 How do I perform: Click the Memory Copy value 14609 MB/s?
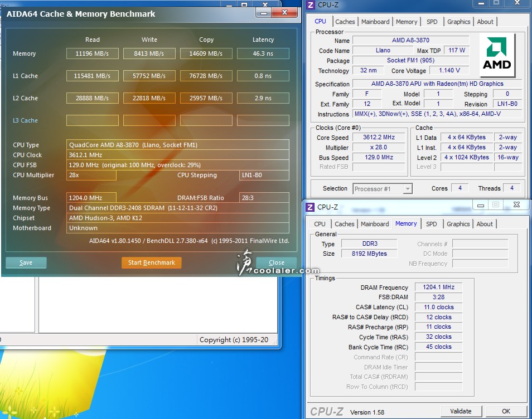coord(206,53)
